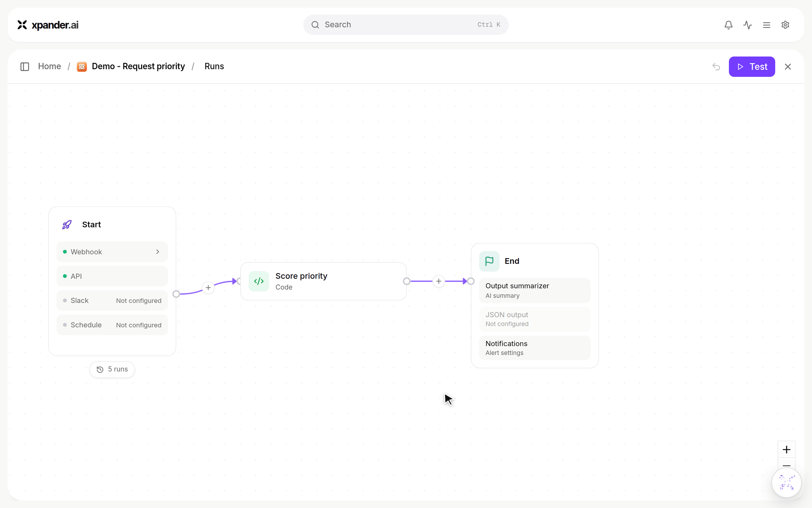Click the End node input connector
This screenshot has width=812, height=508.
[471, 281]
